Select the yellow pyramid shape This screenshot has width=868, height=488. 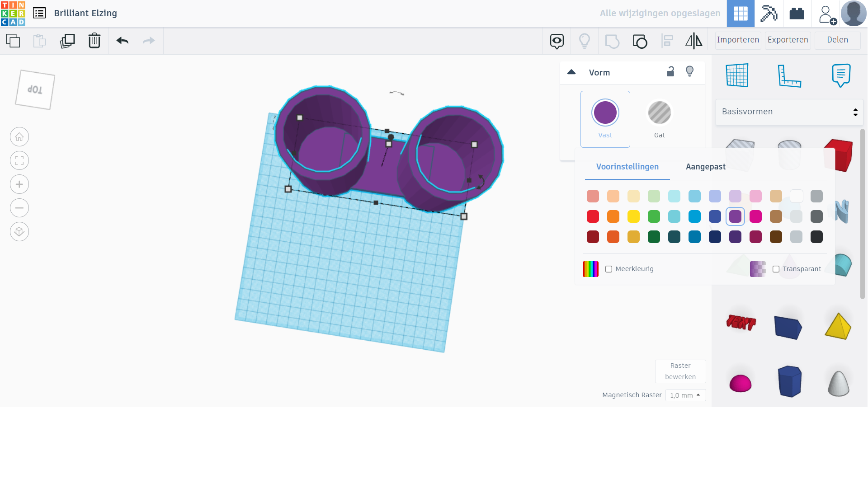838,326
